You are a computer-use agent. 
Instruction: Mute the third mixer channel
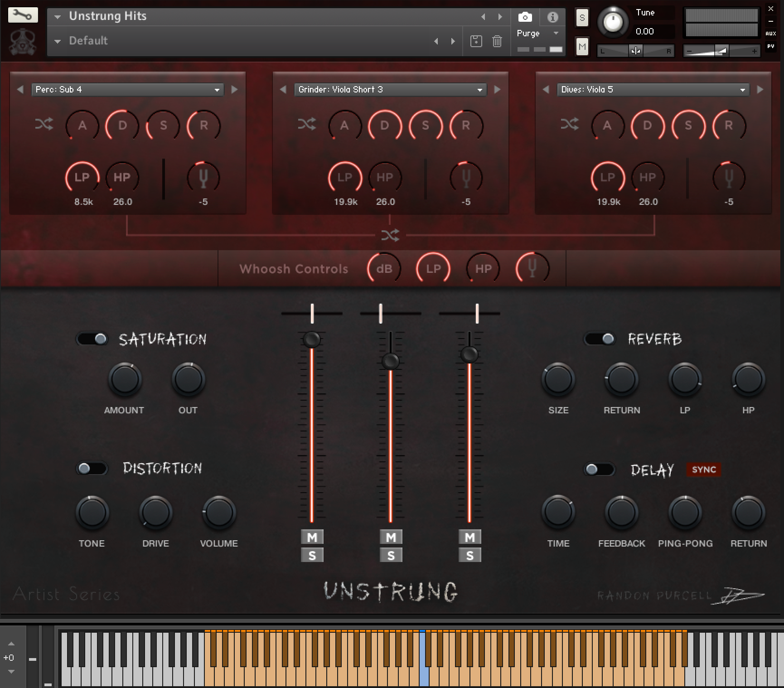point(470,537)
